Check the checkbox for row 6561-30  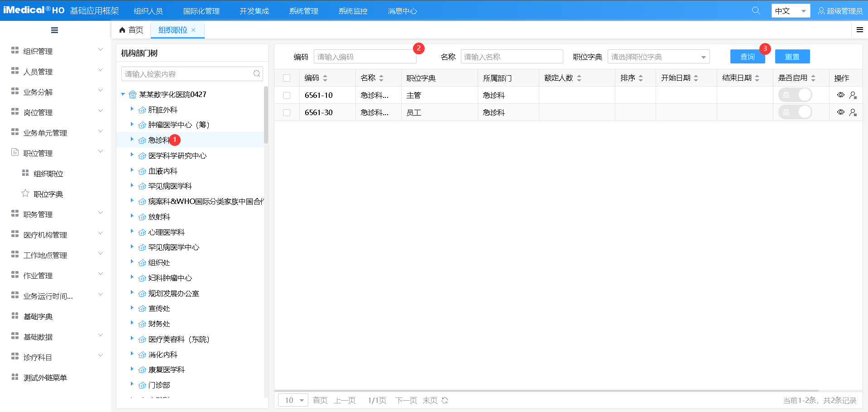coord(287,112)
